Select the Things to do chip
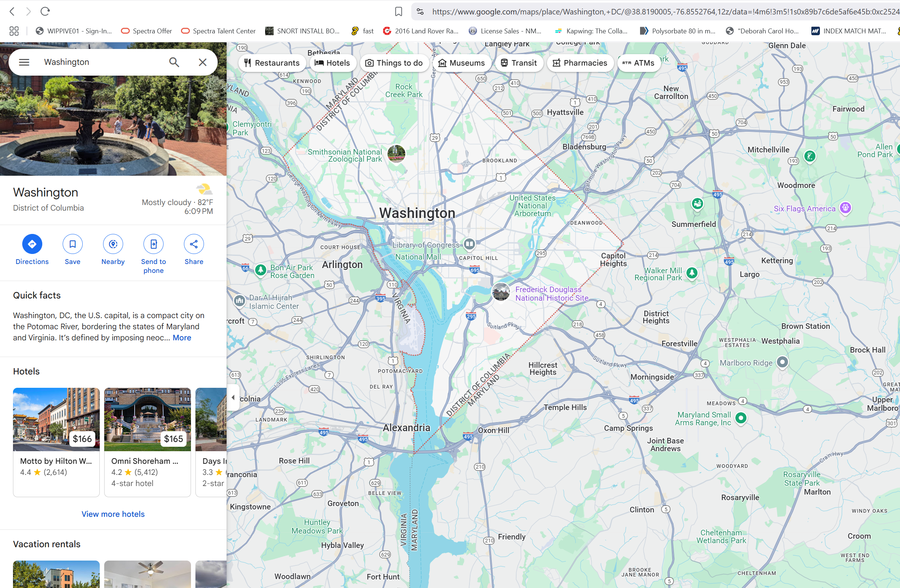Screen dimensions: 900x588 pyautogui.click(x=395, y=63)
